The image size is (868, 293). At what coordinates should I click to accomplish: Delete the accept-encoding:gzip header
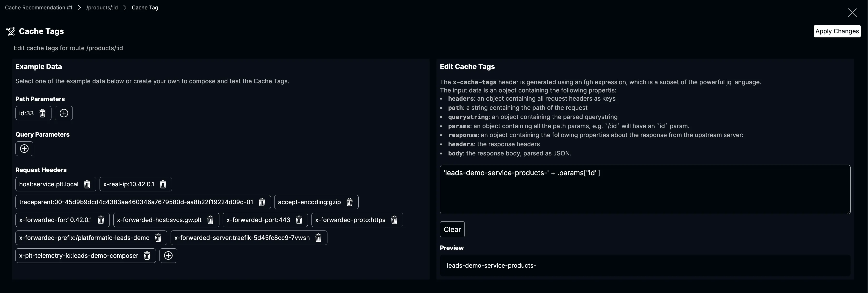point(350,202)
